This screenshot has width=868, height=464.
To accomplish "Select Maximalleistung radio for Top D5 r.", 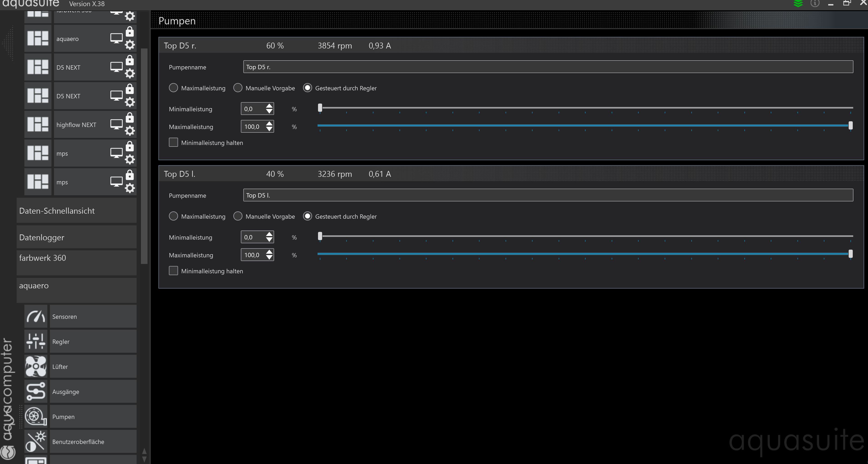I will point(173,88).
